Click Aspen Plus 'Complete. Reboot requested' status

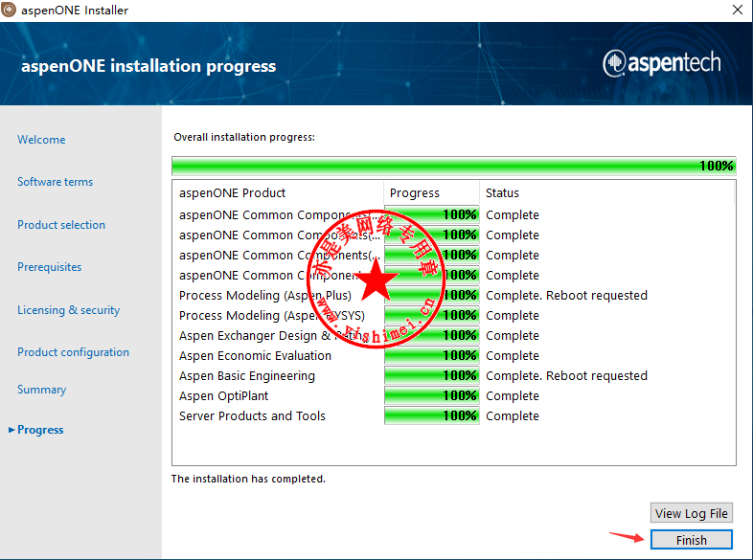click(x=566, y=295)
